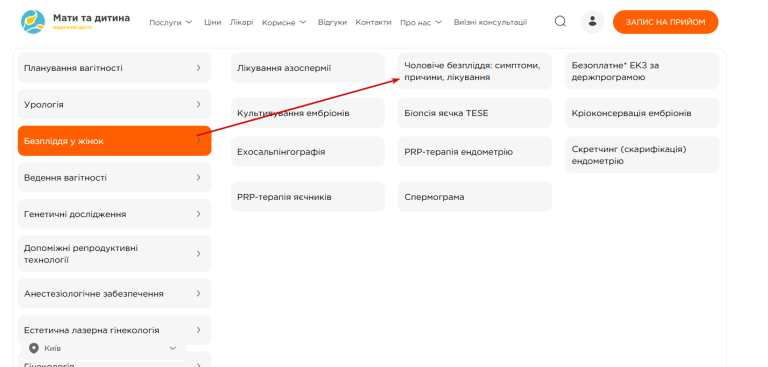Viewport: 768px width, 367px height.
Task: Expand the Генетичні дослідження category
Action: click(x=115, y=214)
